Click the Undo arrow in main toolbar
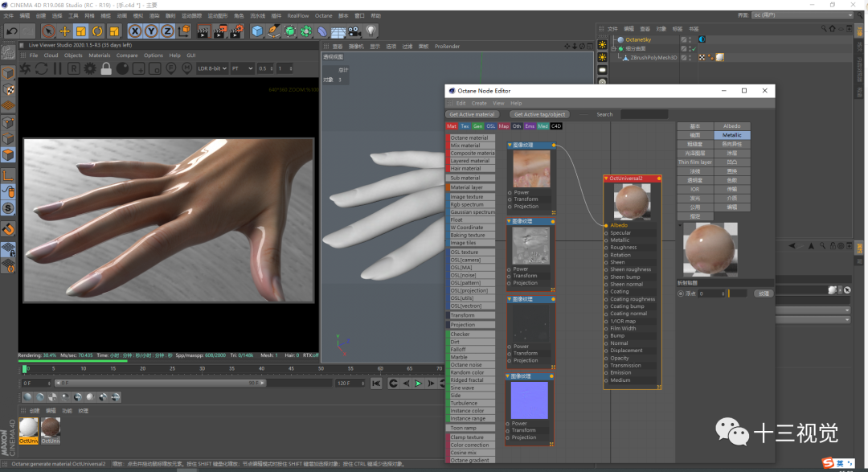The height and width of the screenshot is (472, 868). [x=11, y=31]
